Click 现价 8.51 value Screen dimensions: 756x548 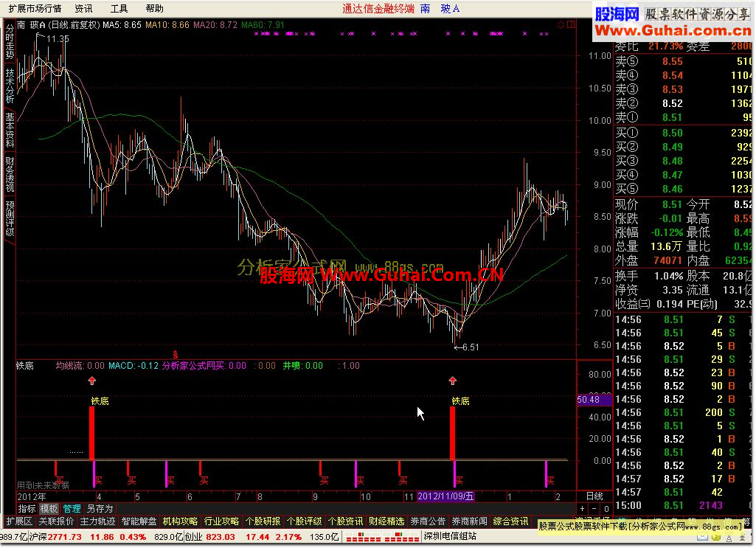click(672, 204)
